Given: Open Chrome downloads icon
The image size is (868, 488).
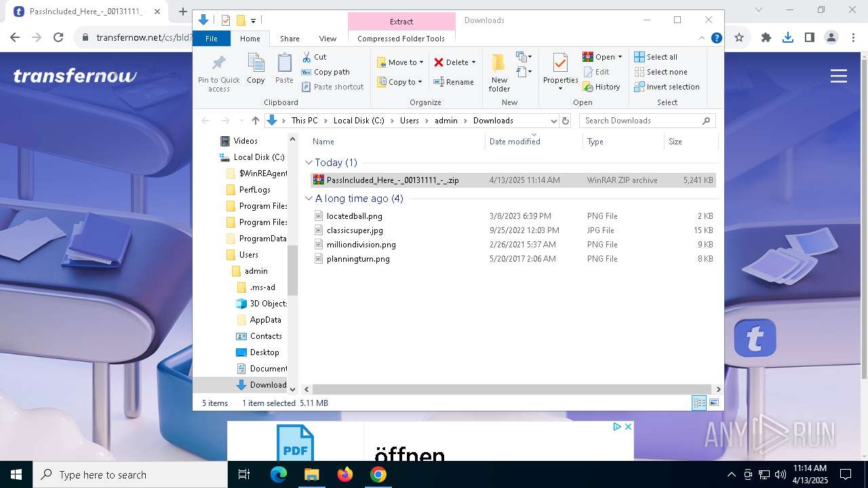Looking at the screenshot, I should (x=788, y=38).
